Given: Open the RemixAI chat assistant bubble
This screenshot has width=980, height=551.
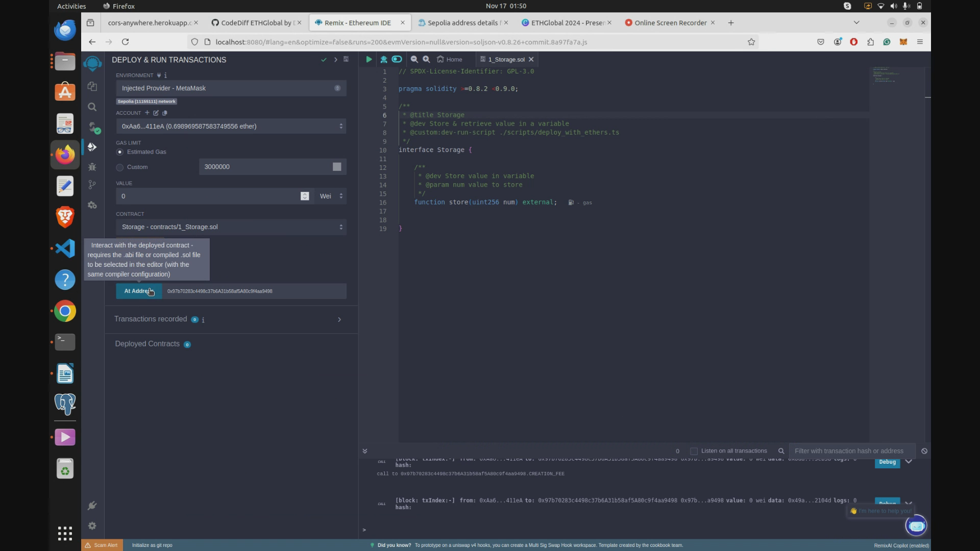Looking at the screenshot, I should coord(916,525).
